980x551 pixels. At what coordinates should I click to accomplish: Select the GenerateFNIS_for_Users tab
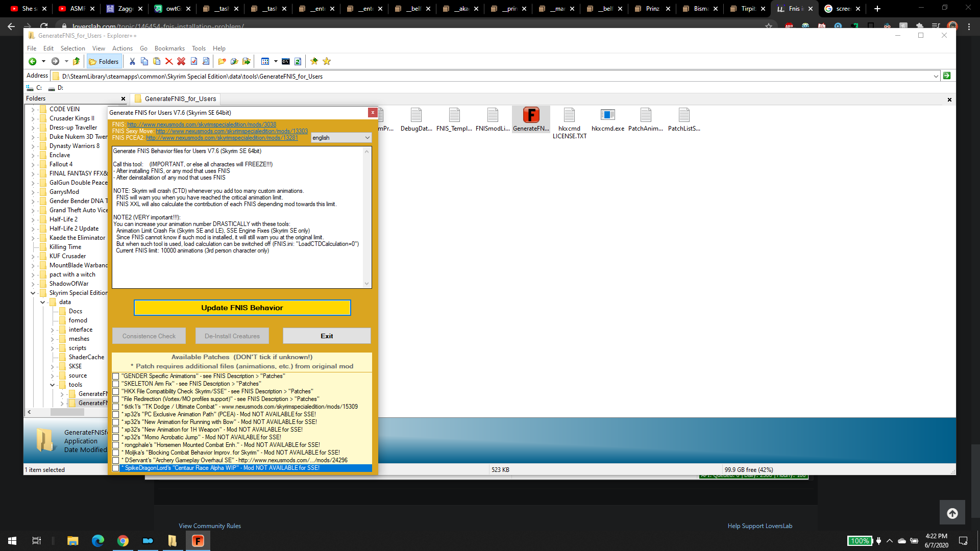point(176,98)
